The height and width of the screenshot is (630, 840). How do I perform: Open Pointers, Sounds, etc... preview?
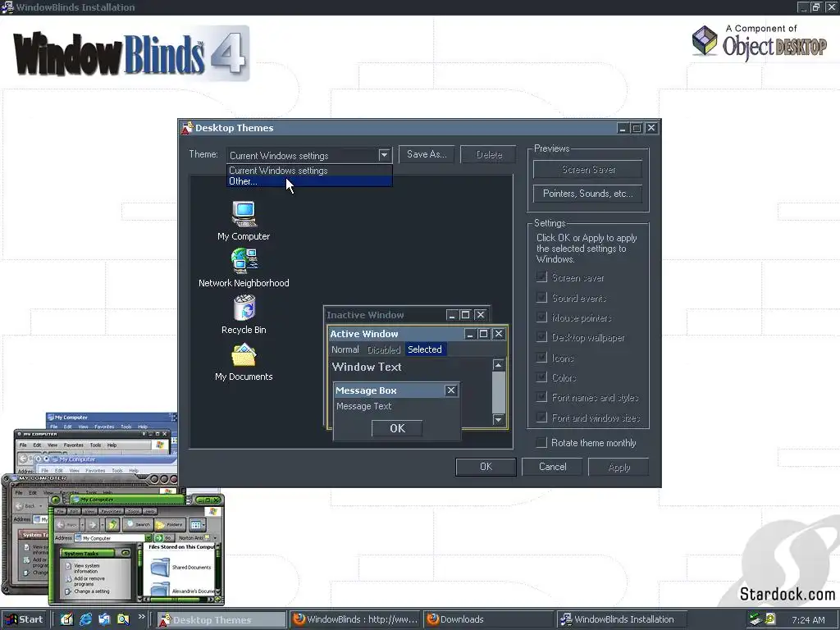click(588, 194)
